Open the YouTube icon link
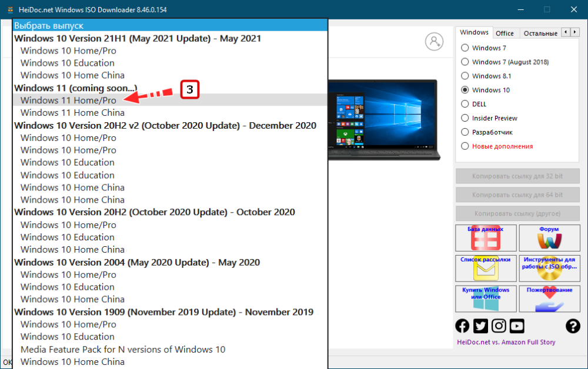The height and width of the screenshot is (369, 588). point(517,326)
